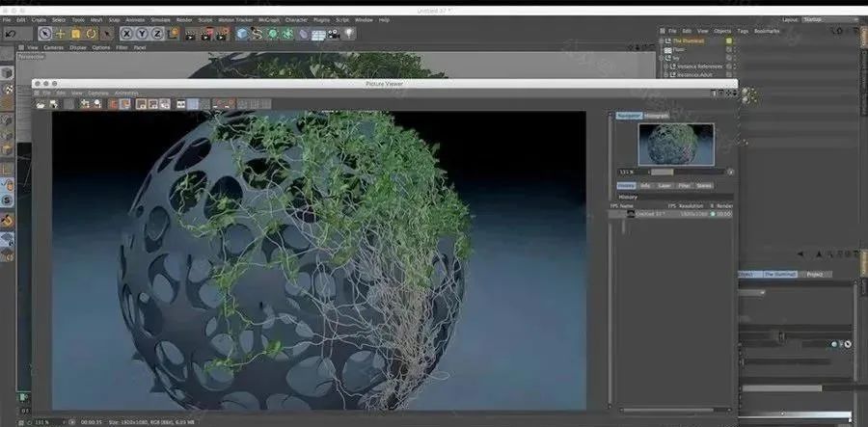Open viewport Filter menu

[x=122, y=47]
